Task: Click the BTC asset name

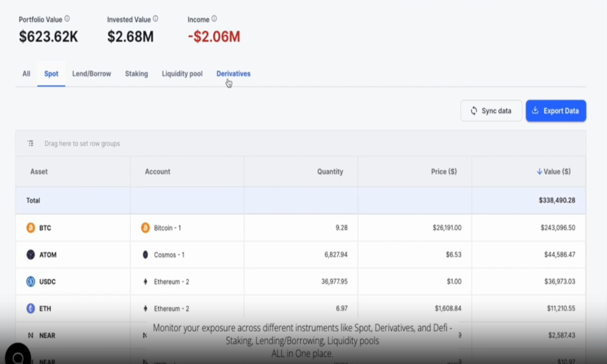Action: pyautogui.click(x=45, y=228)
